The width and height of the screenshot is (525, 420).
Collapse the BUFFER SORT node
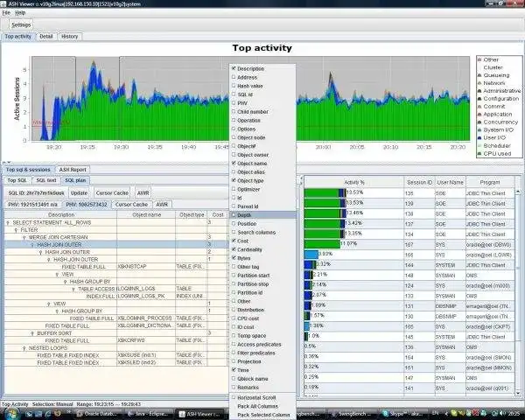tap(32, 333)
